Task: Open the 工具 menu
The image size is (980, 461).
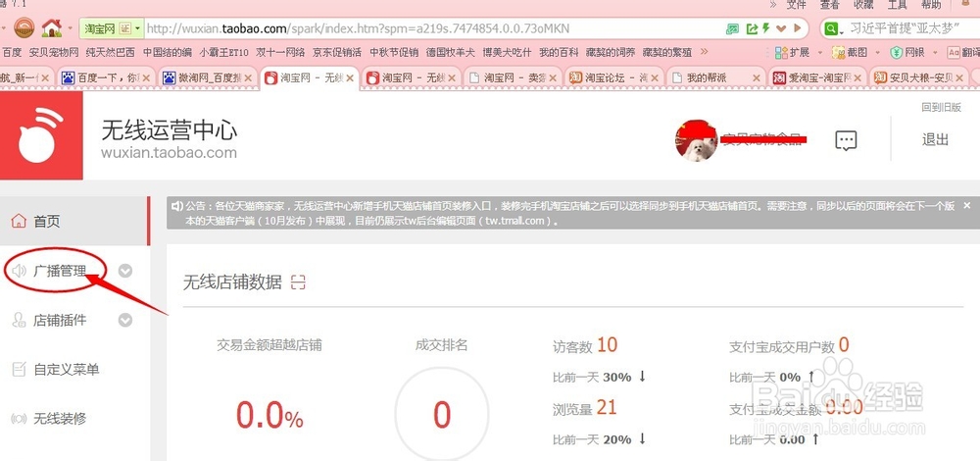Action: point(898,4)
